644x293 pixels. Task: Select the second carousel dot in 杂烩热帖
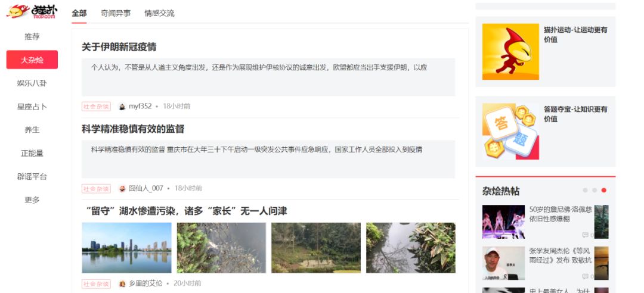click(x=595, y=191)
